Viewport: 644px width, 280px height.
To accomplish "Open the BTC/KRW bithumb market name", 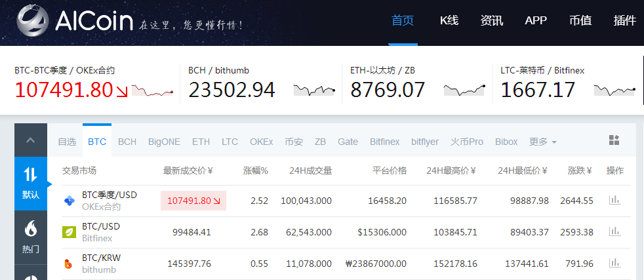I will click(102, 258).
